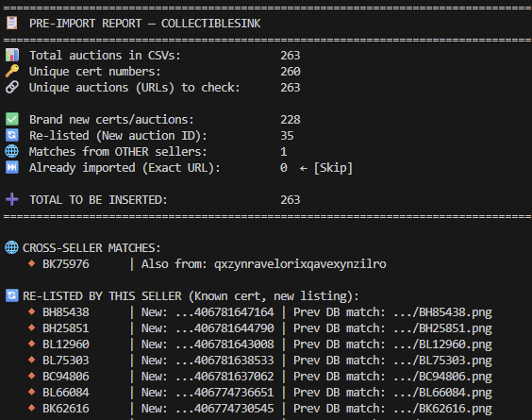Click the skip-forward emoji beside Already imported
532x420 pixels.
pos(12,167)
